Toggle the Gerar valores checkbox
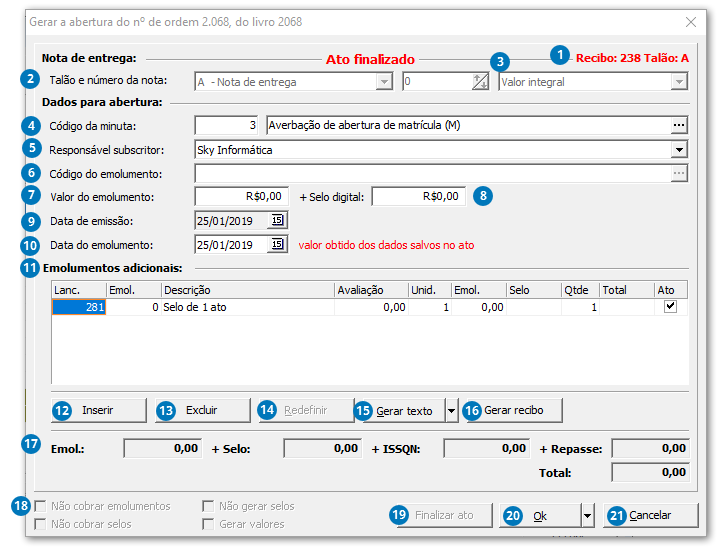The height and width of the screenshot is (550, 720). [209, 524]
